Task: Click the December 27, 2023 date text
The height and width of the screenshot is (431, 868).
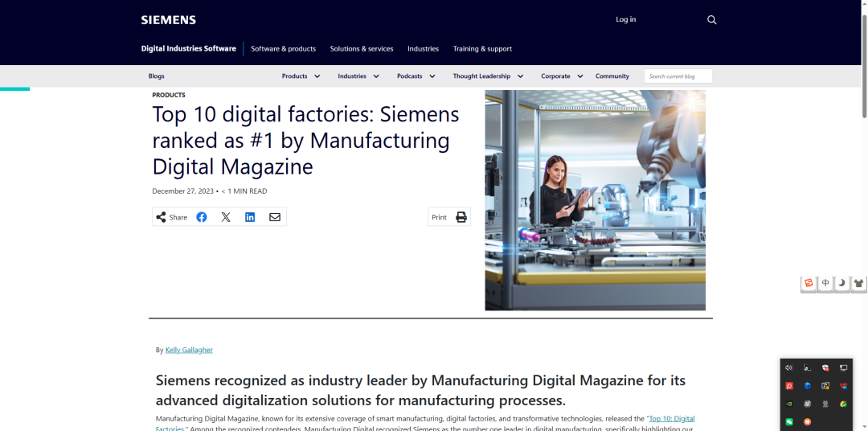Action: (x=182, y=191)
